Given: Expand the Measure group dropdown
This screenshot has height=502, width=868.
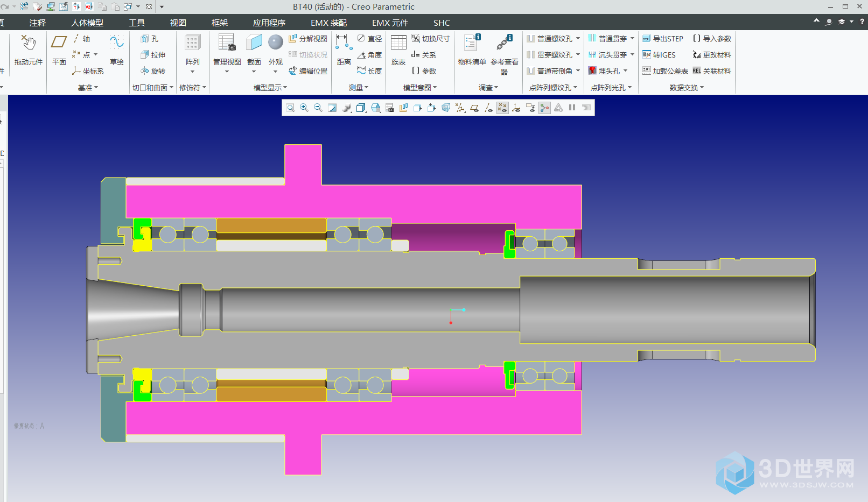Looking at the screenshot, I should click(x=359, y=88).
